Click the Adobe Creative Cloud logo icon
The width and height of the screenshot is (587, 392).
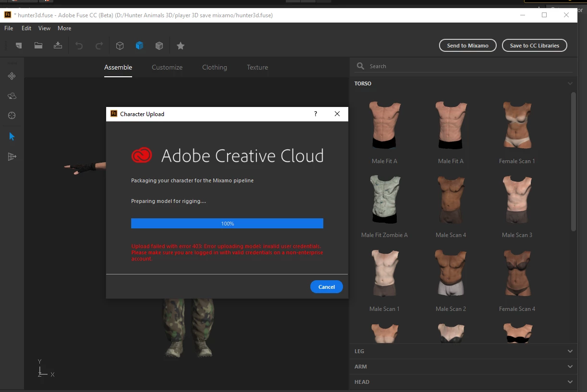(142, 155)
